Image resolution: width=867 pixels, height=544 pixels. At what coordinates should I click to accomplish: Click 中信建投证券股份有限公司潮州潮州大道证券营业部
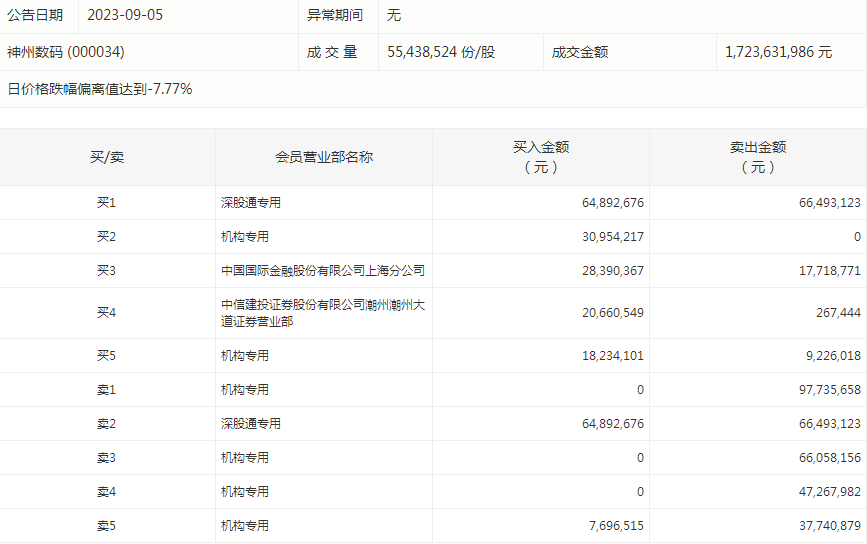pos(323,313)
